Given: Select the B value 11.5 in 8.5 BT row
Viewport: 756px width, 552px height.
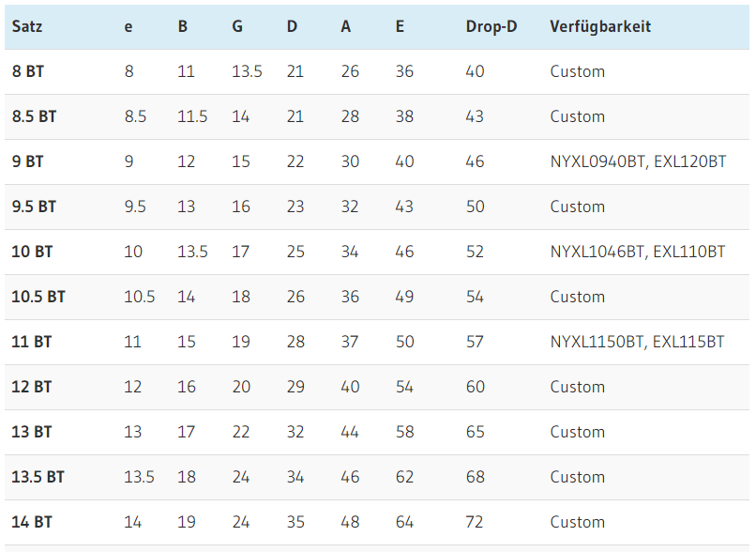Looking at the screenshot, I should [192, 116].
